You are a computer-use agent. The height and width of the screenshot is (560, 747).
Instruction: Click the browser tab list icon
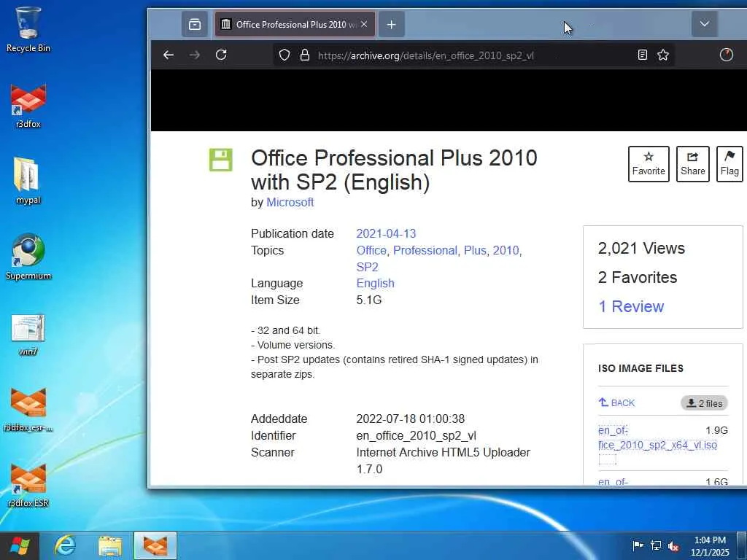coord(194,24)
